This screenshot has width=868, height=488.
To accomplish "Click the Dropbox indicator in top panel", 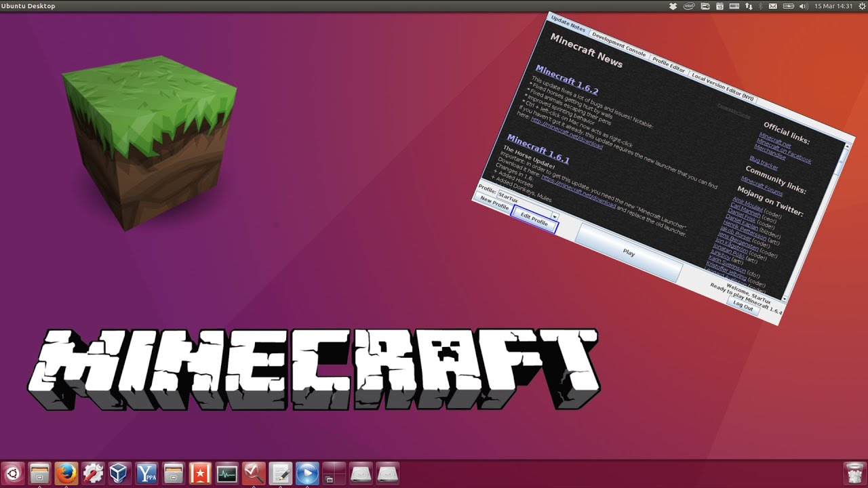I will pos(673,6).
